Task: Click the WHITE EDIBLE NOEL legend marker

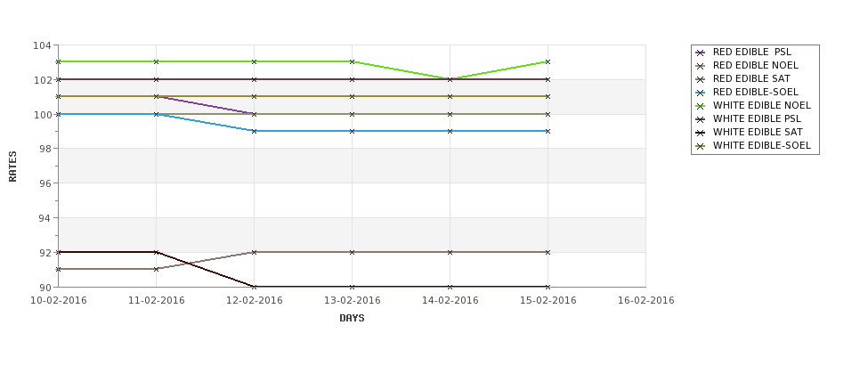Action: point(701,106)
